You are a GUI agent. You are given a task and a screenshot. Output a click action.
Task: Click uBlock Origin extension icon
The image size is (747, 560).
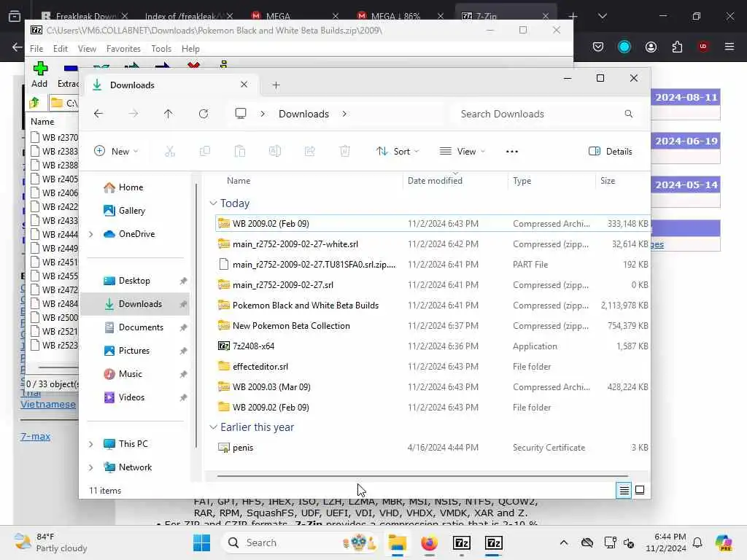[703, 47]
